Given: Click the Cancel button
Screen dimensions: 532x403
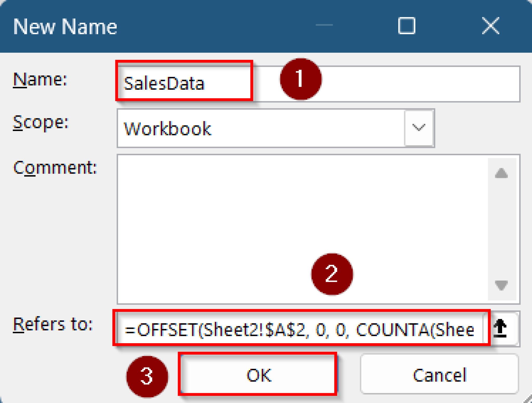Looking at the screenshot, I should 439,375.
